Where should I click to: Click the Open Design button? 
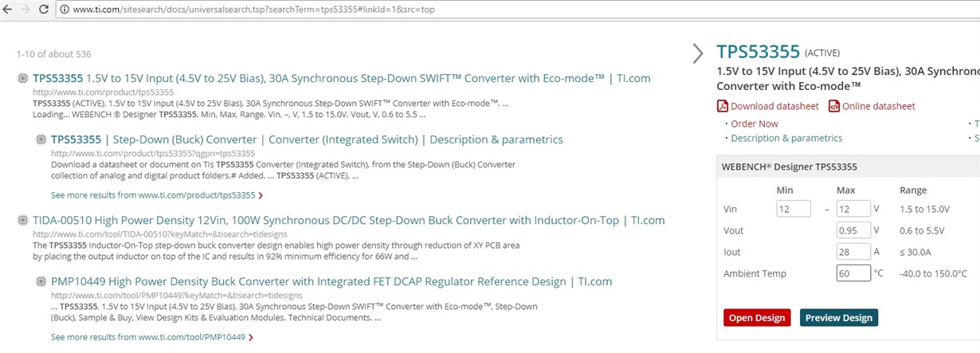point(757,317)
